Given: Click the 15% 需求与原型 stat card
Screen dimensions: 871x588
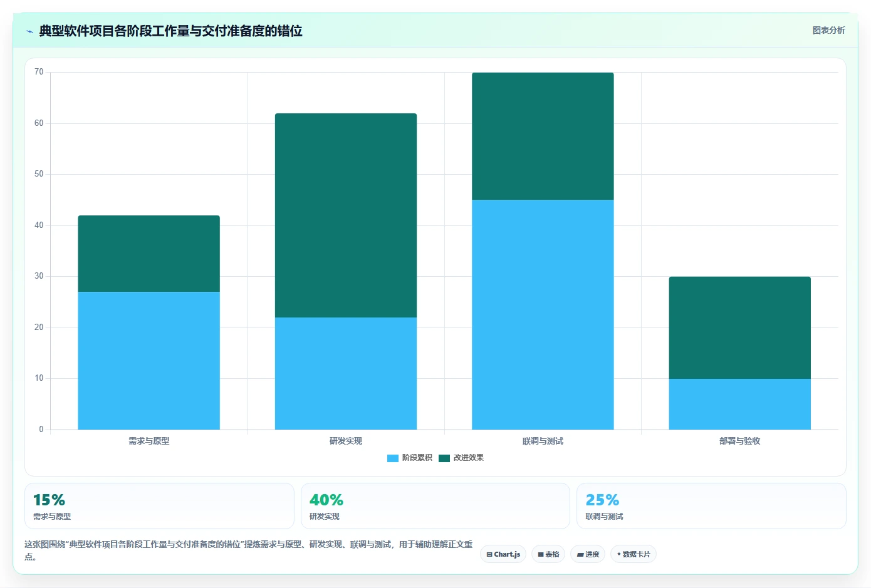Looking at the screenshot, I should tap(159, 506).
